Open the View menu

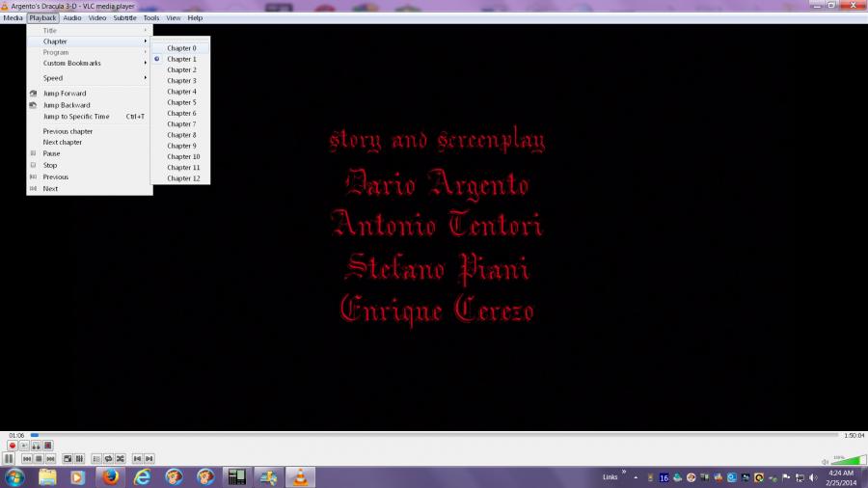tap(174, 17)
